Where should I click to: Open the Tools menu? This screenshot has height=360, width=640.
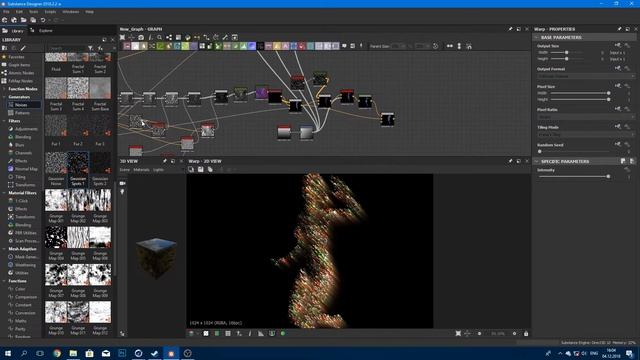tap(33, 12)
